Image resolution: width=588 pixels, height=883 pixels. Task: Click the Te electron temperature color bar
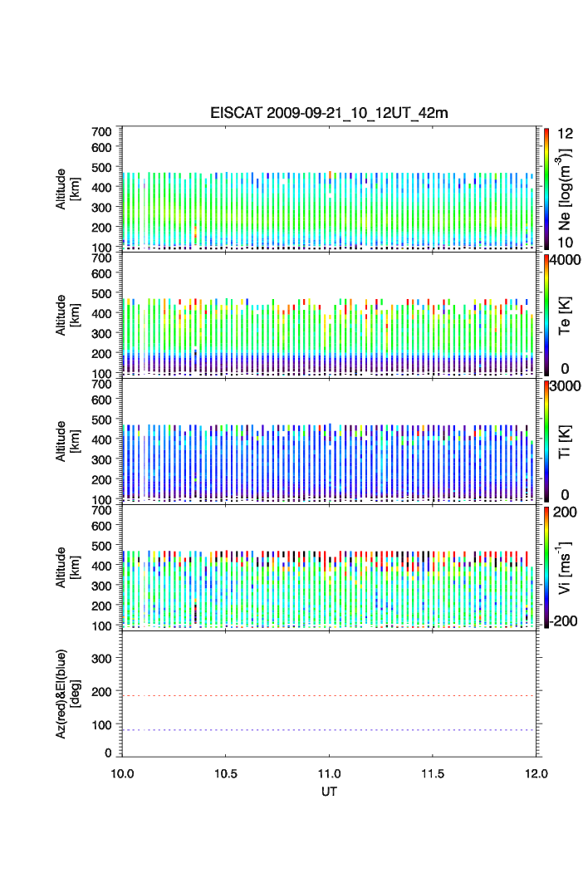tap(546, 314)
